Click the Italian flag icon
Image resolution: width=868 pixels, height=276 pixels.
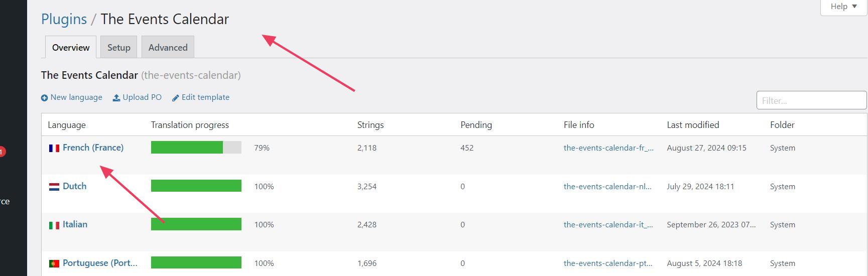pyautogui.click(x=54, y=225)
